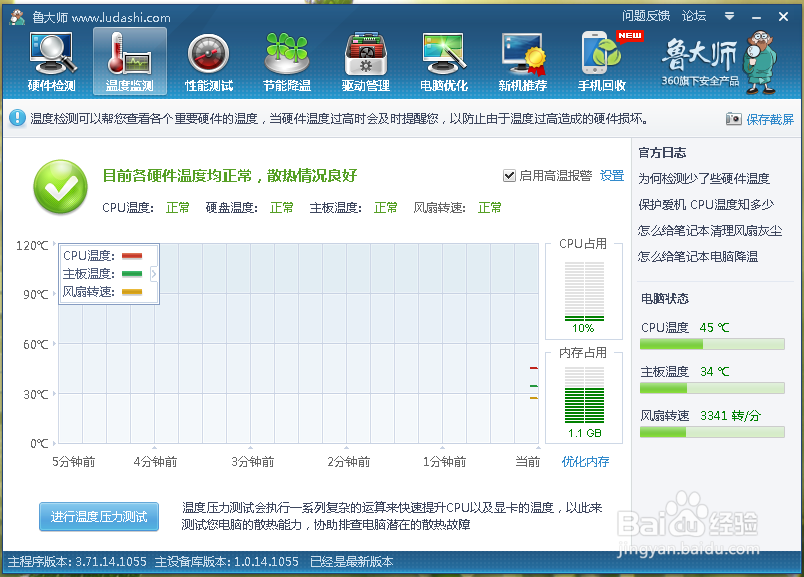Click the green checkmark status icon
The height and width of the screenshot is (577, 804).
61,187
